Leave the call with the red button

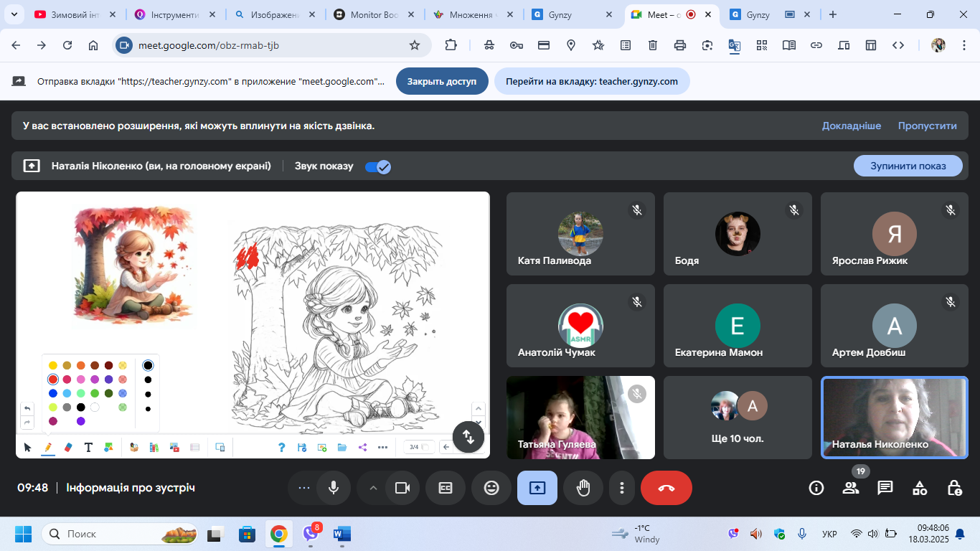coord(666,488)
